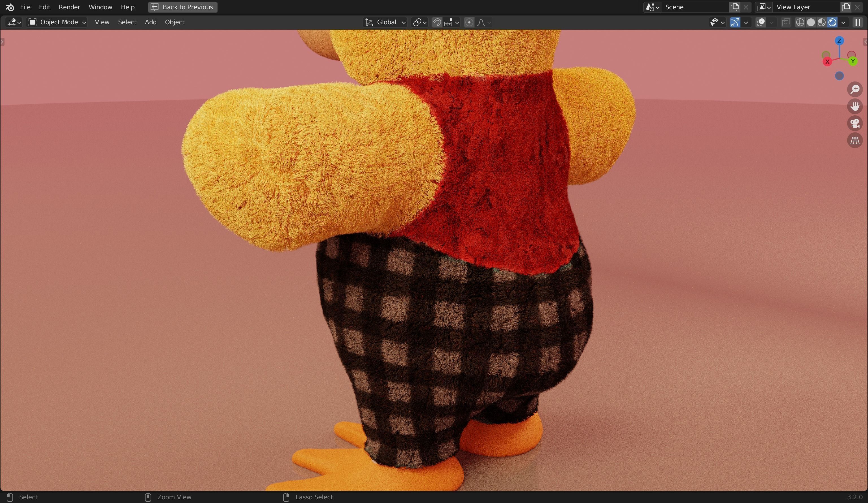Open the File menu
This screenshot has width=868, height=503.
pyautogui.click(x=25, y=7)
